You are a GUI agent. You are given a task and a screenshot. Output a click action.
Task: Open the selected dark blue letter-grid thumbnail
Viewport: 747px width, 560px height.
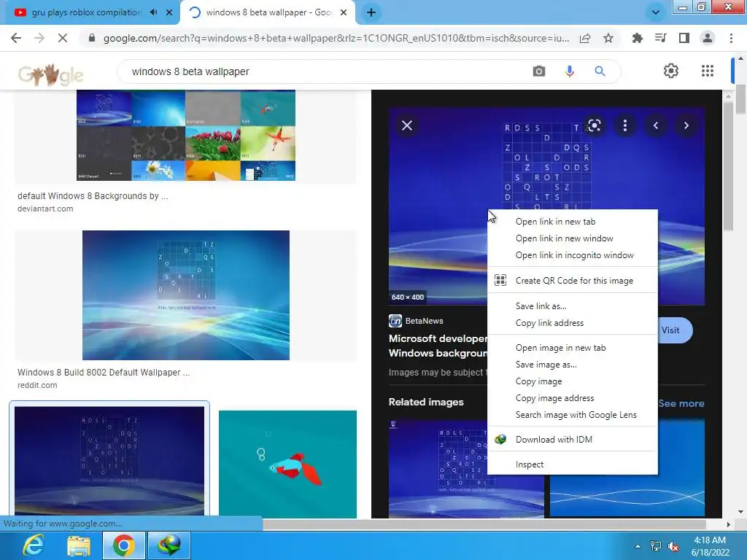tap(109, 461)
